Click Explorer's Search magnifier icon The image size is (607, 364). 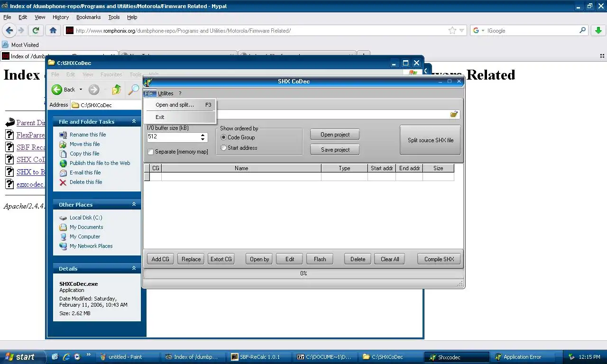[134, 90]
